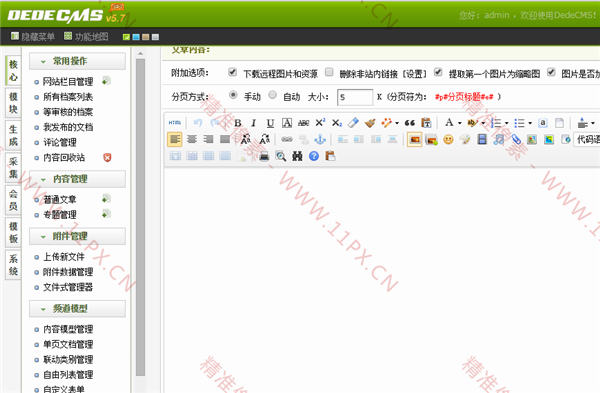The width and height of the screenshot is (600, 393).
Task: Open the 代码语言 code language dropdown
Action: click(587, 140)
